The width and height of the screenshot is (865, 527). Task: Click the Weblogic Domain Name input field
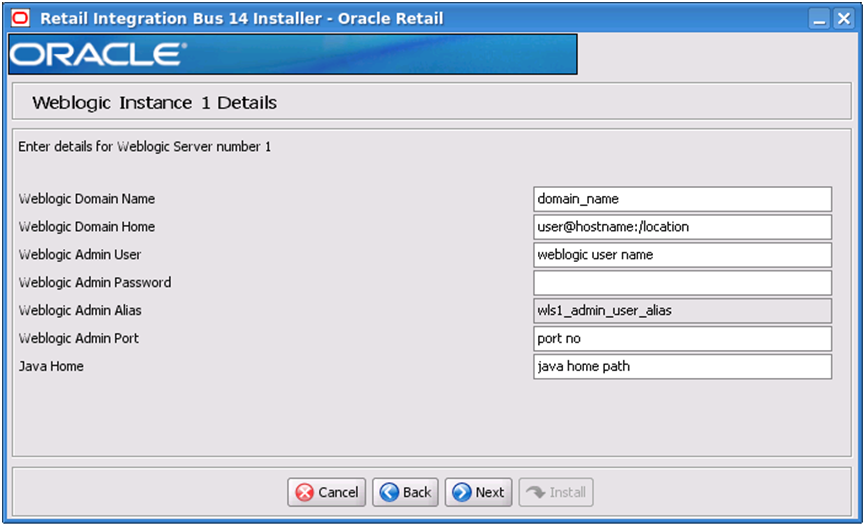click(682, 199)
